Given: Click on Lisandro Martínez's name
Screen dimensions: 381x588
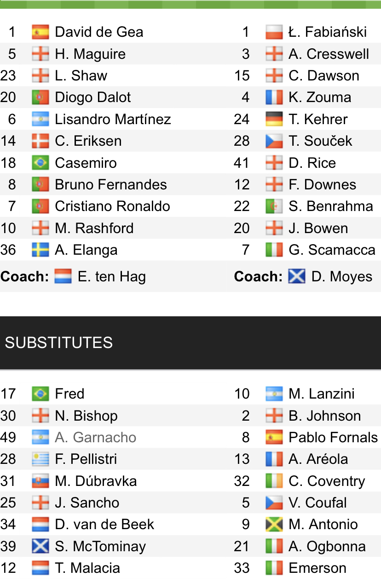Looking at the screenshot, I should [x=113, y=120].
